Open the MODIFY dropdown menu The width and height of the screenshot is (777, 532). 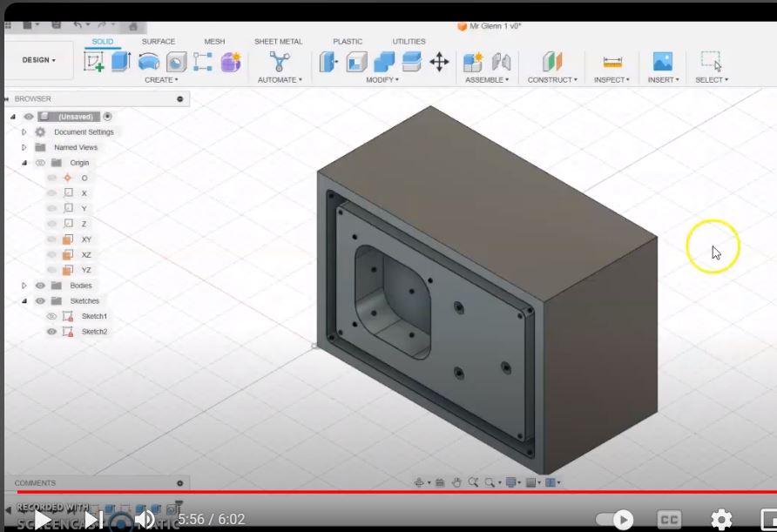point(382,80)
